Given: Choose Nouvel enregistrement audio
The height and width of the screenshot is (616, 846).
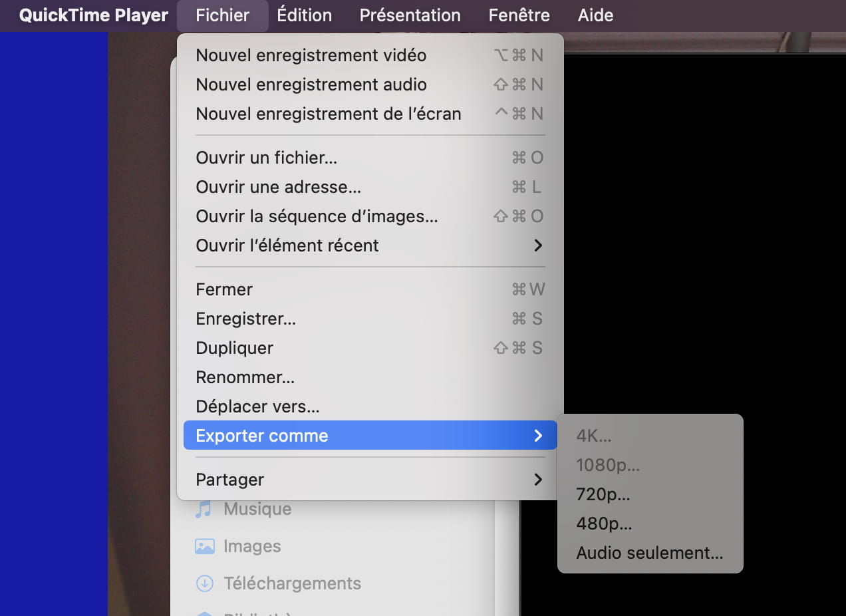Looking at the screenshot, I should pos(370,84).
